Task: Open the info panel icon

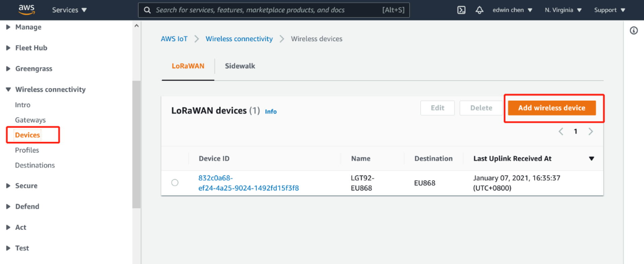Action: click(x=634, y=31)
